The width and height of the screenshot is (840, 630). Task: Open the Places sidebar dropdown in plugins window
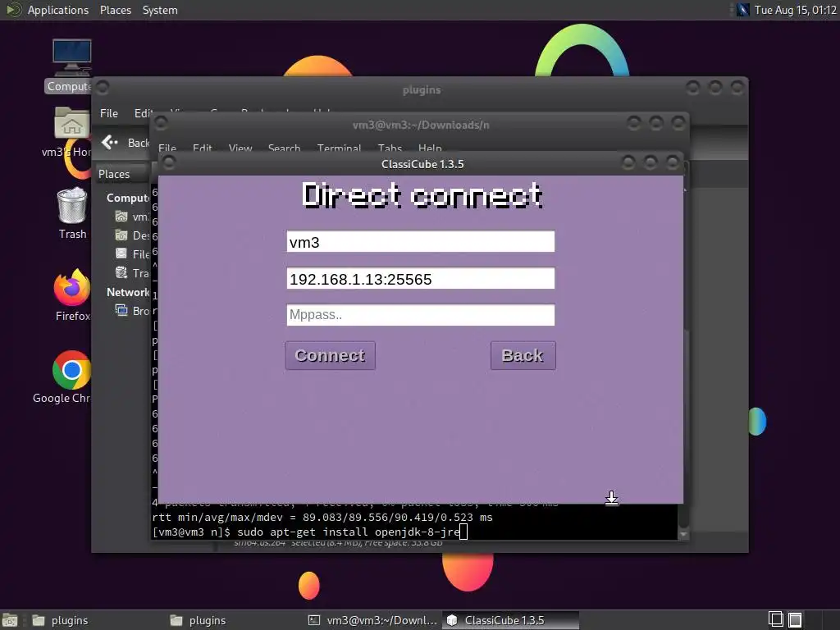pyautogui.click(x=123, y=174)
